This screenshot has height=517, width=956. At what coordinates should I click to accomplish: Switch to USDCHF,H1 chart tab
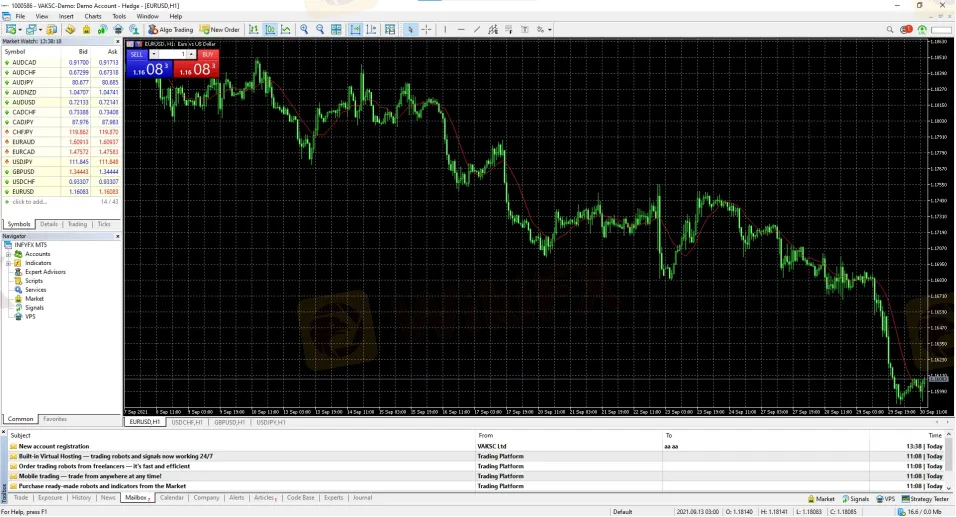(187, 423)
